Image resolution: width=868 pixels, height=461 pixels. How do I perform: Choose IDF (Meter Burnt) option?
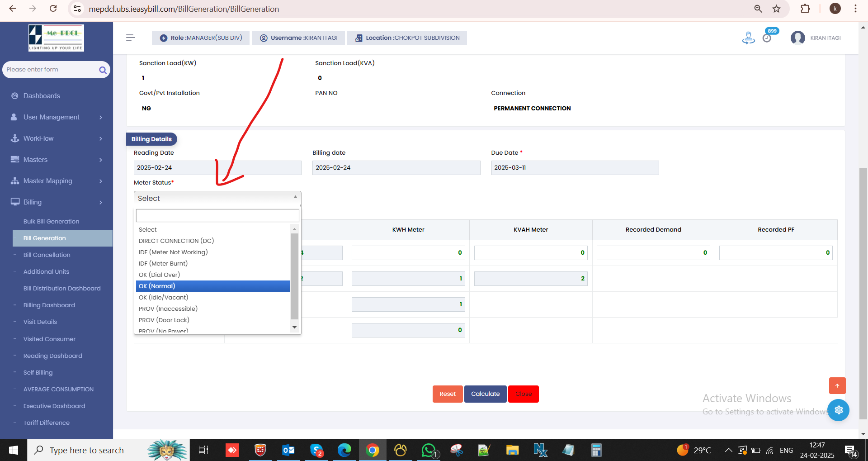coord(213,263)
